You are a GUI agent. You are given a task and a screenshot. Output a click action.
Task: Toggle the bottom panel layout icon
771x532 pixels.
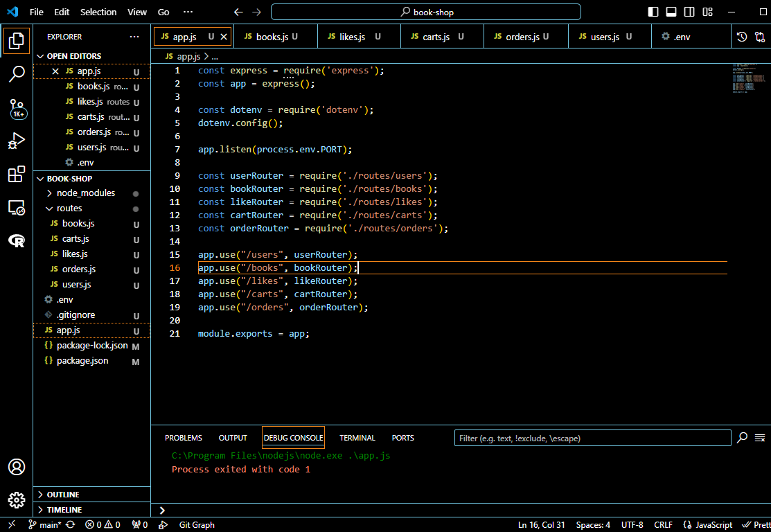click(x=671, y=12)
